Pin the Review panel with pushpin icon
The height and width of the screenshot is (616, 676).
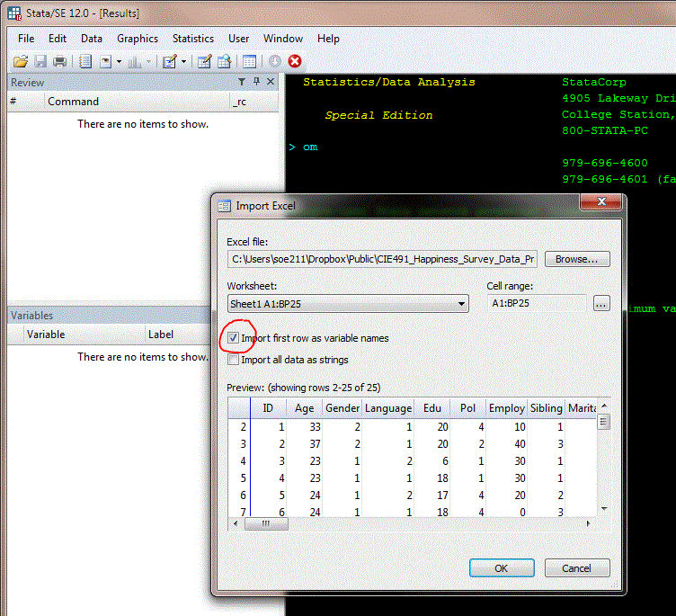256,81
